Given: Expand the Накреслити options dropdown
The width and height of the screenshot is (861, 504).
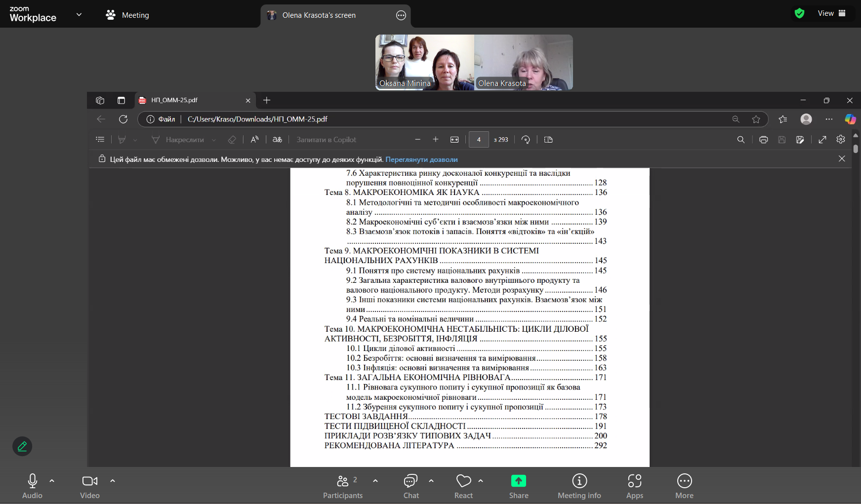Looking at the screenshot, I should click(x=213, y=140).
